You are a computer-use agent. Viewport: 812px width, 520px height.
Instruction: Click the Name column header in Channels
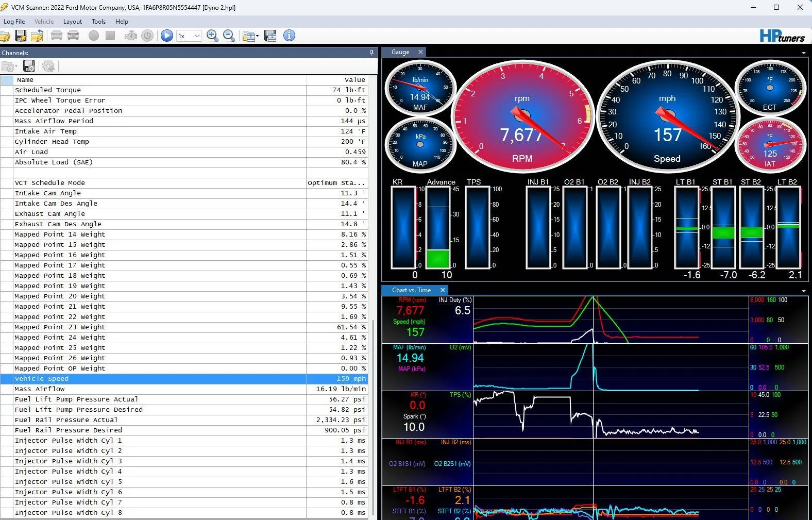(x=160, y=80)
